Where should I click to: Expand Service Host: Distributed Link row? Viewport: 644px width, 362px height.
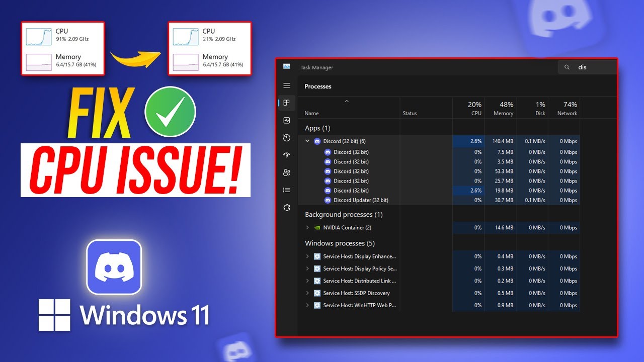point(307,281)
